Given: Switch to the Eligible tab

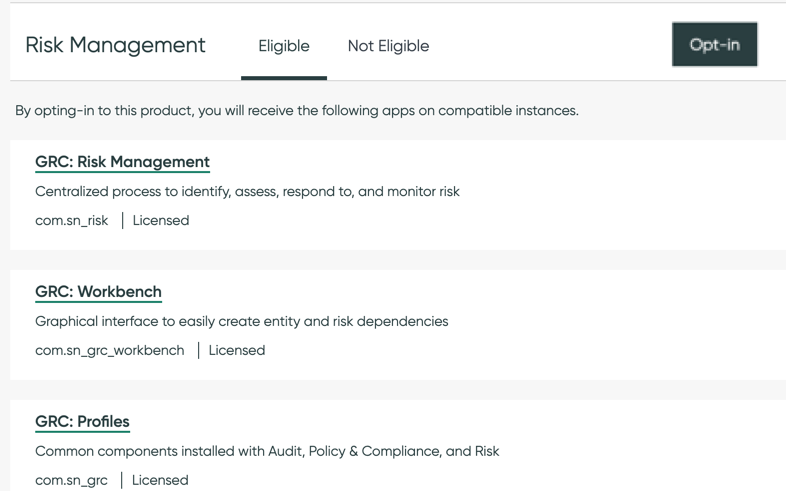Looking at the screenshot, I should (284, 46).
